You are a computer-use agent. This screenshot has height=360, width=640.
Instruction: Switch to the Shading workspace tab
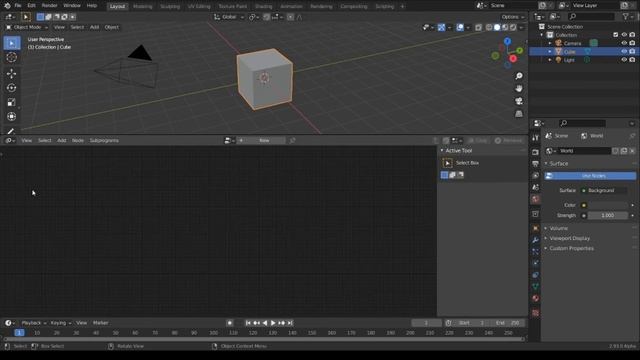tap(263, 6)
